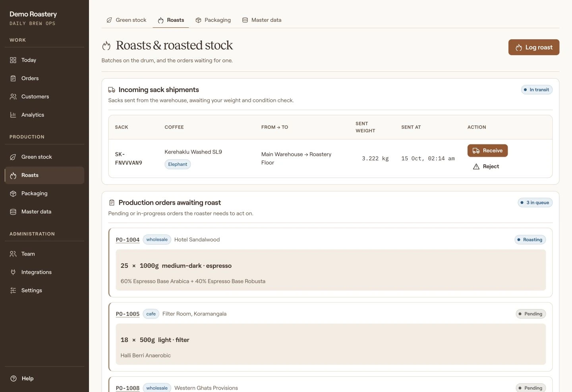The width and height of the screenshot is (572, 392).
Task: Open the Team icon
Action: coord(13,254)
